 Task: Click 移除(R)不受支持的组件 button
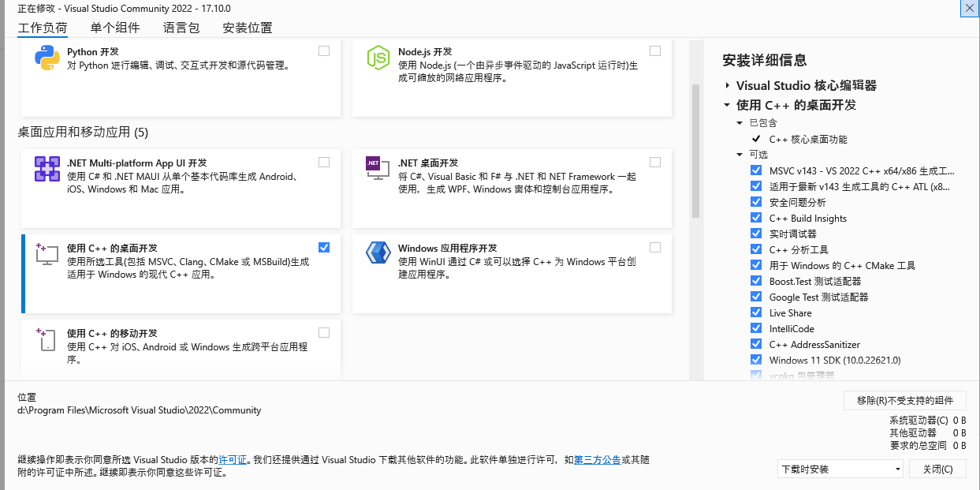click(x=905, y=400)
